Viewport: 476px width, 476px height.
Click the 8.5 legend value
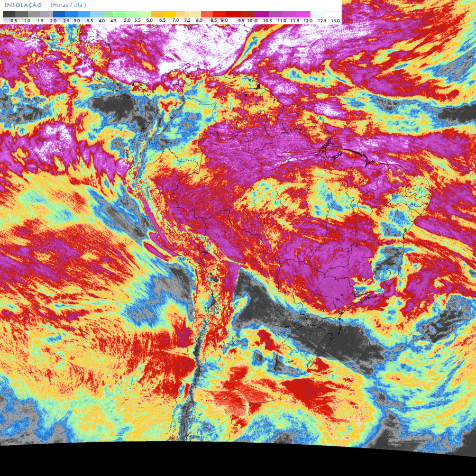(214, 20)
